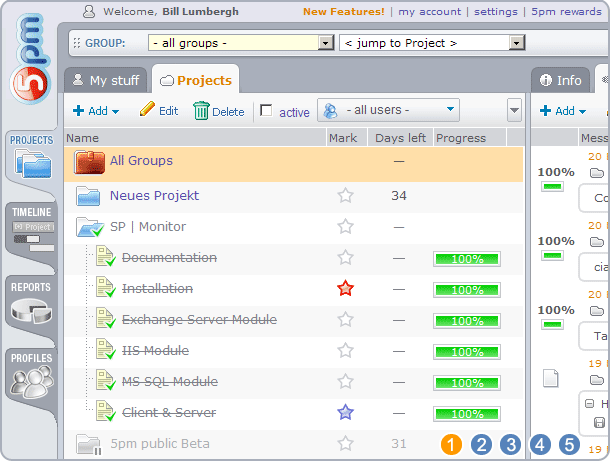Toggle star mark for Neues Projekt
The height and width of the screenshot is (461, 610).
(x=345, y=195)
